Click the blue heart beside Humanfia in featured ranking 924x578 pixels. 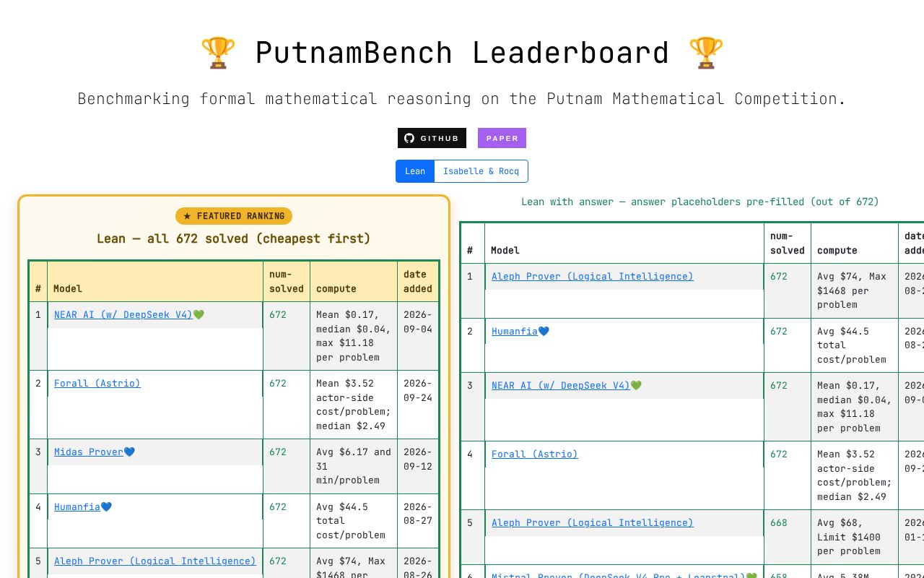click(x=107, y=506)
